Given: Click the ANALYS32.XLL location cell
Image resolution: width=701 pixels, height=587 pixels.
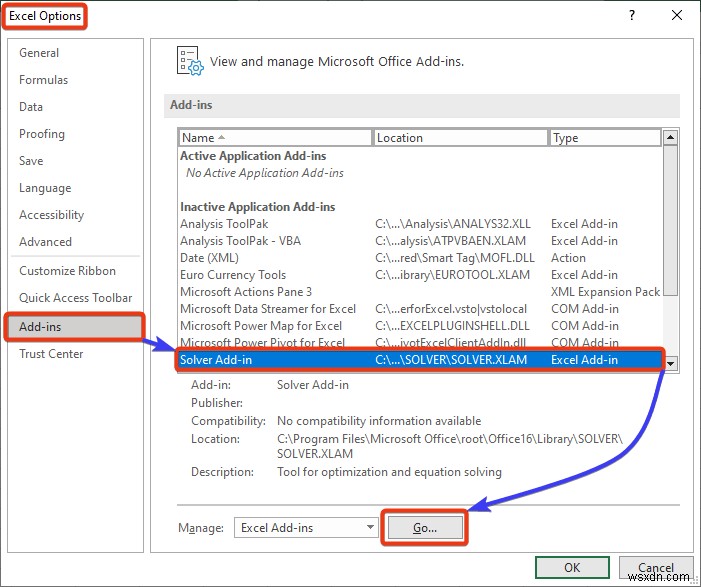Looking at the screenshot, I should tap(453, 224).
